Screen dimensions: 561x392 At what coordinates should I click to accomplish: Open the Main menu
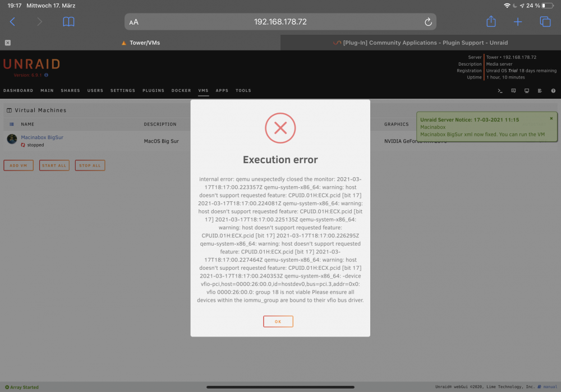(47, 90)
